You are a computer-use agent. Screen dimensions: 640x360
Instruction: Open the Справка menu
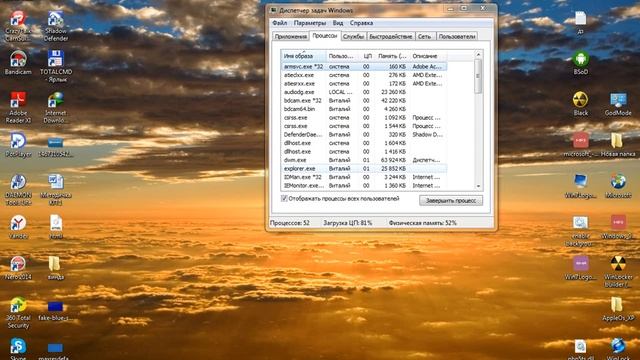click(361, 23)
